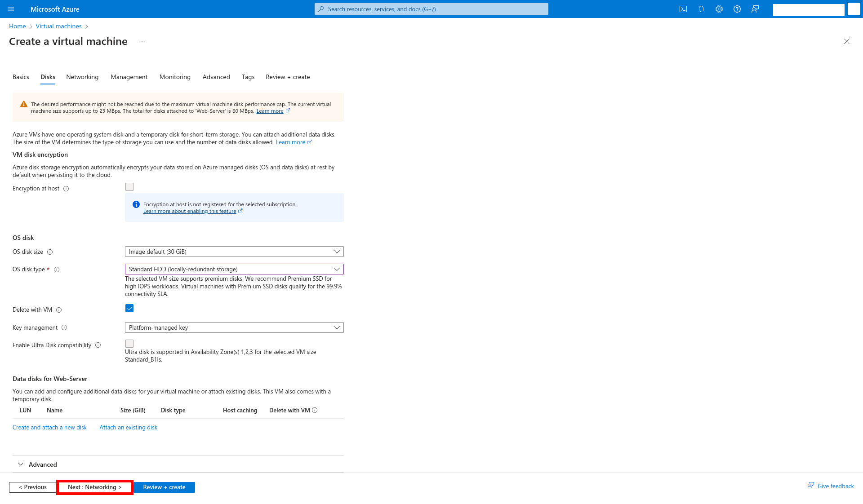This screenshot has width=863, height=504.
Task: Open the notifications bell
Action: [701, 9]
